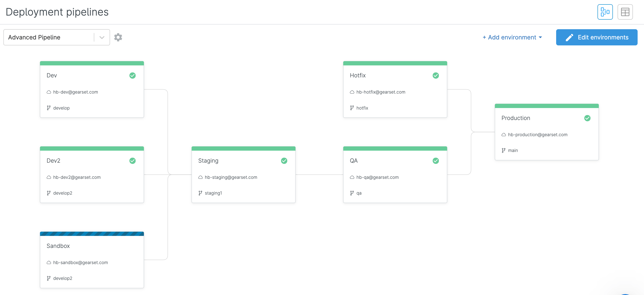Click the pipeline selector chevron arrow

pos(102,38)
